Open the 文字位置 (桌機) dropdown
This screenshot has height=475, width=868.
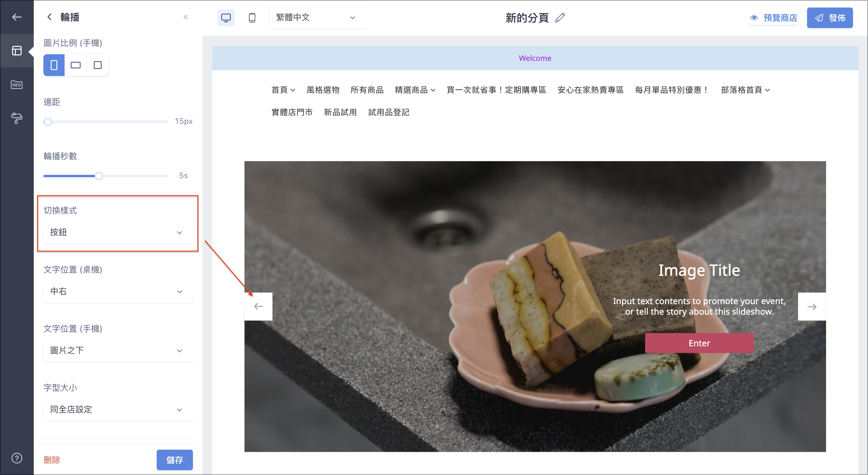pos(118,291)
